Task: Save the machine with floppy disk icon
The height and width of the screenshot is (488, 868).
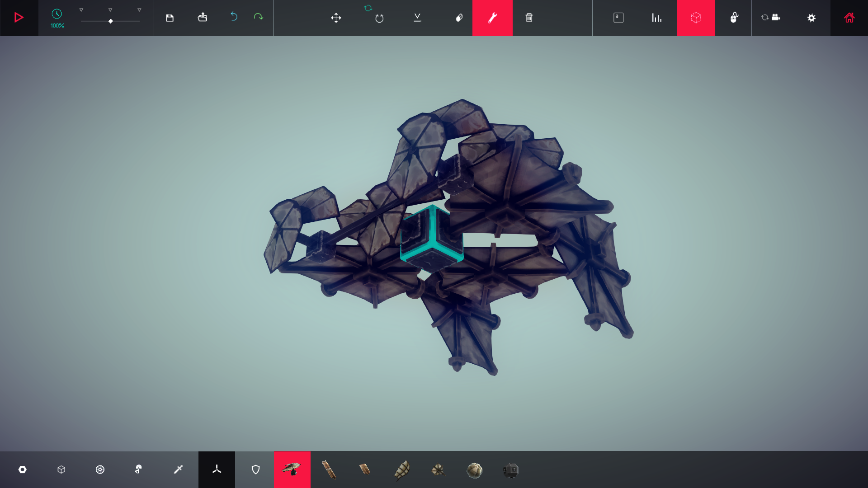Action: [170, 18]
